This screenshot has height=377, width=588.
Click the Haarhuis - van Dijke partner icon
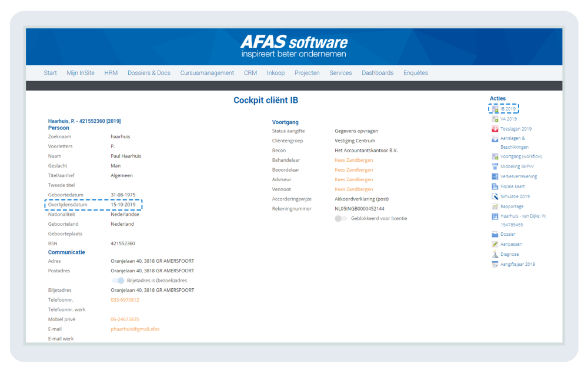(495, 216)
